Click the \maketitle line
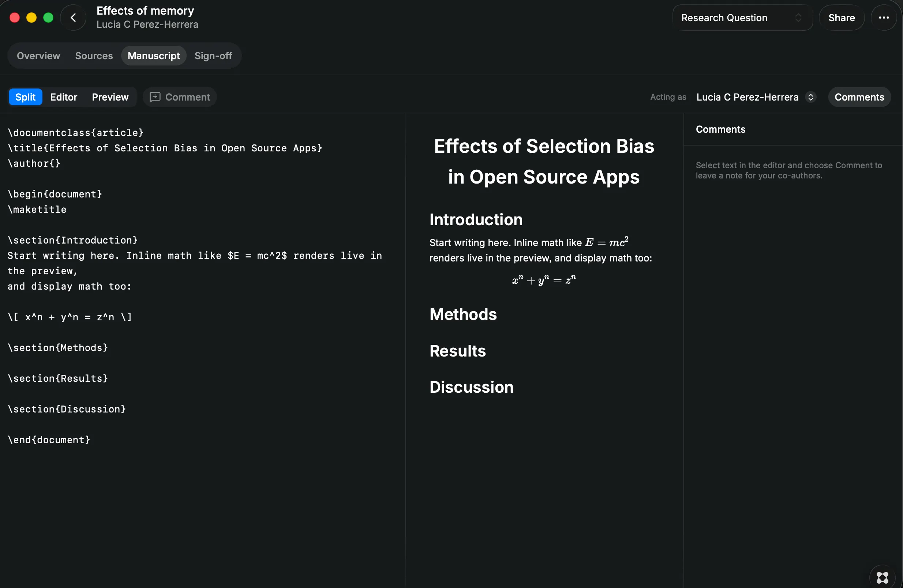The image size is (903, 588). pyautogui.click(x=37, y=209)
